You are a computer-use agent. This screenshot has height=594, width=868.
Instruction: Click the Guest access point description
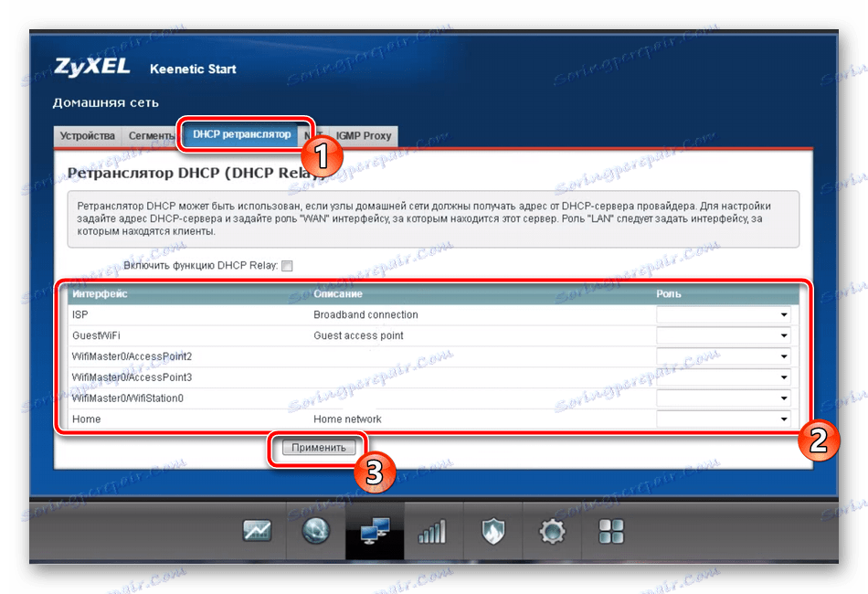(358, 335)
